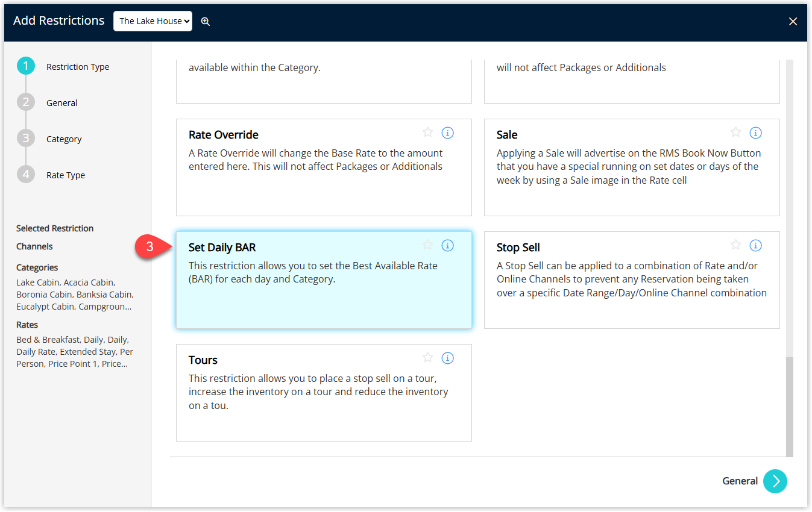This screenshot has height=512, width=812.
Task: Favourite the Stop Sell restriction star
Action: (x=735, y=245)
